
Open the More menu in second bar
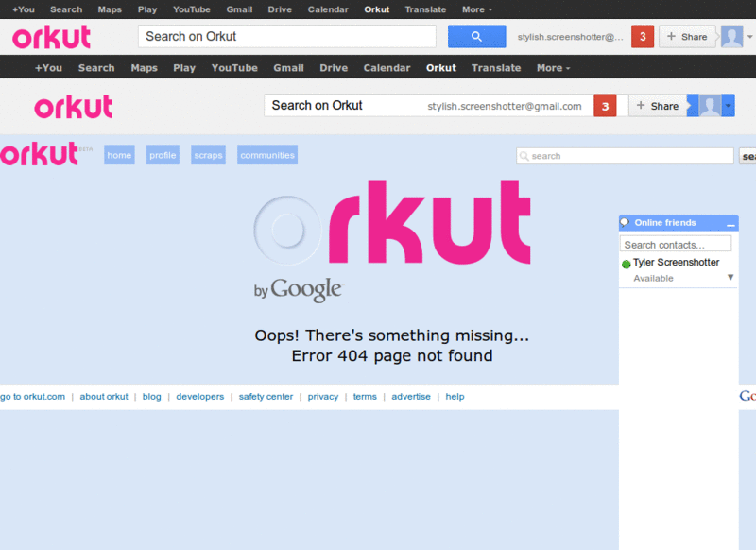[553, 68]
